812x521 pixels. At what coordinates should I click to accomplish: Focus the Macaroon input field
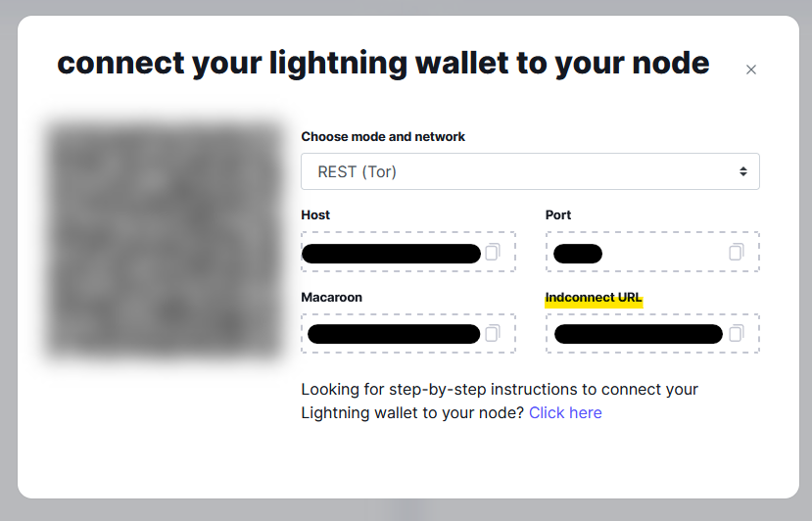point(392,333)
